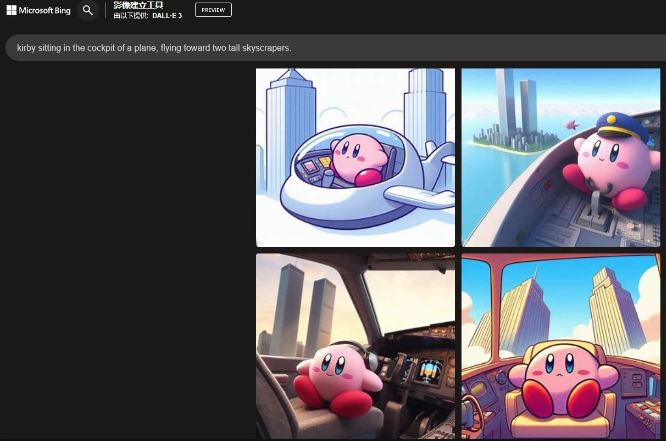The width and height of the screenshot is (666, 441).
Task: Click the "DALL·E 3" label
Action: (x=167, y=16)
